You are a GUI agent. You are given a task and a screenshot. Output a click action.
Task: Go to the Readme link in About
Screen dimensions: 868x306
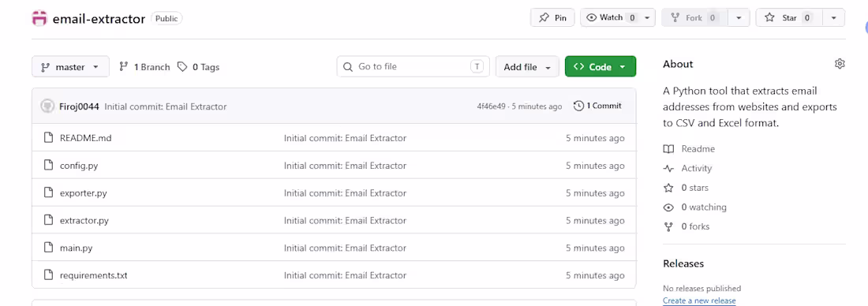[698, 149]
